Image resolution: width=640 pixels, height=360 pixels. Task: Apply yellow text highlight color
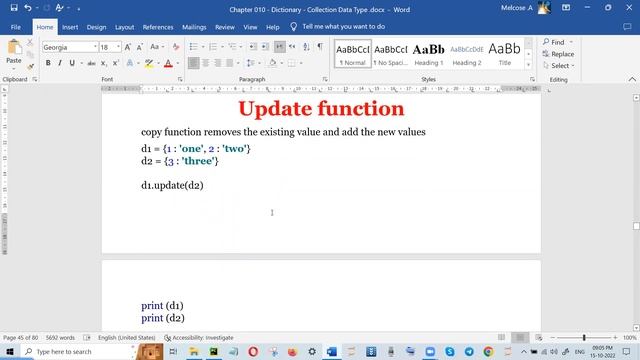point(149,63)
